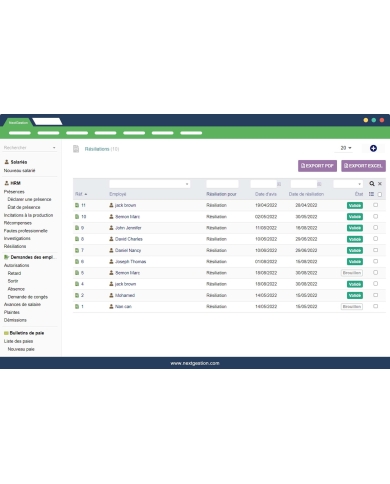This screenshot has height=484, width=390.
Task: Sort by Réf column header arrow
Action: (86, 194)
